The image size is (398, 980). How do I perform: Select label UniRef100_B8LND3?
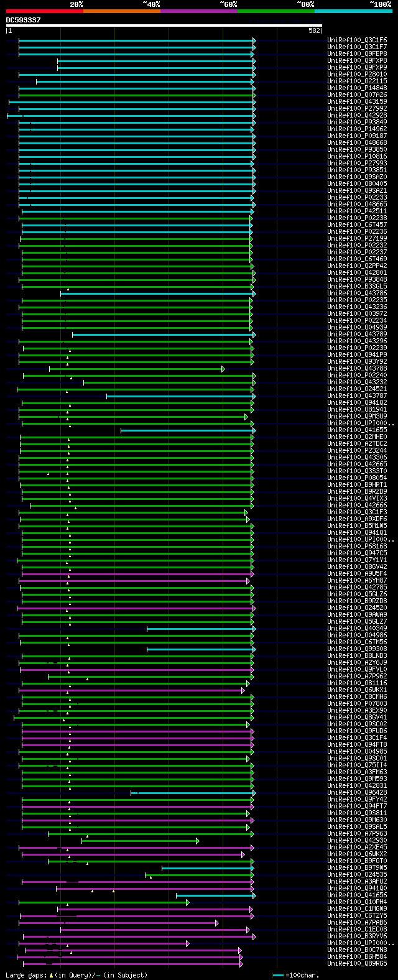[x=357, y=656]
